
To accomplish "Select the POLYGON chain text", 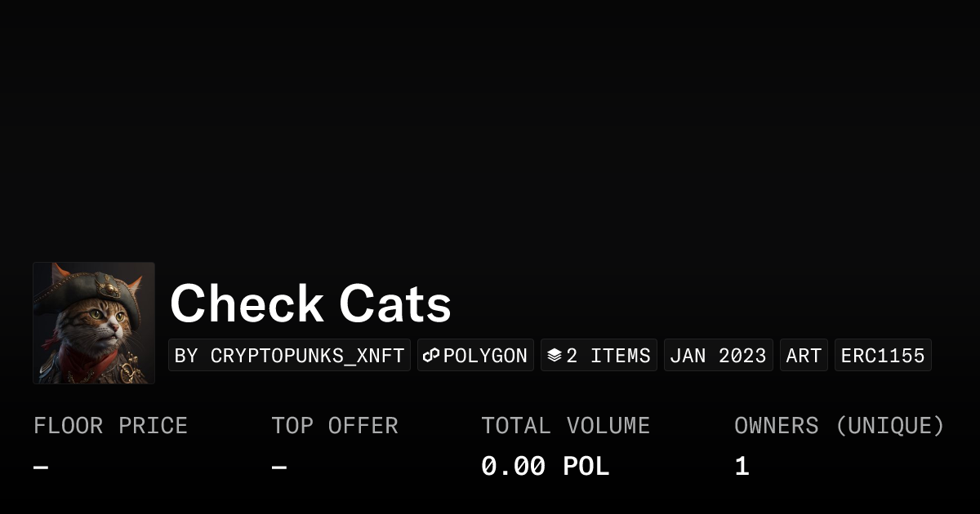I will click(485, 356).
